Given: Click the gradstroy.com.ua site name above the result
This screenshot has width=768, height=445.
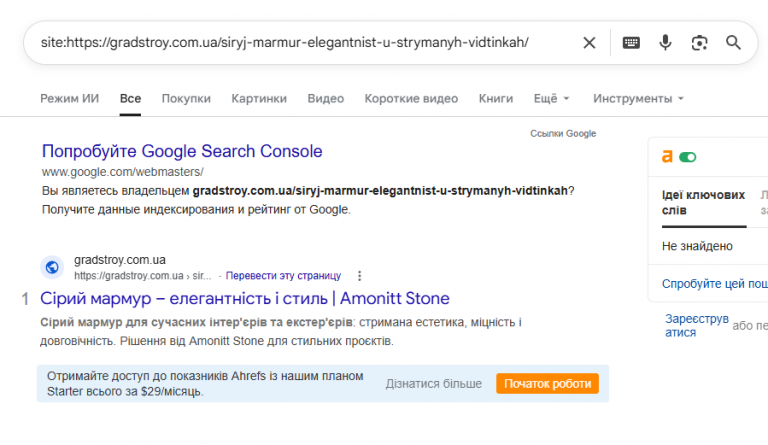Looking at the screenshot, I should point(120,260).
